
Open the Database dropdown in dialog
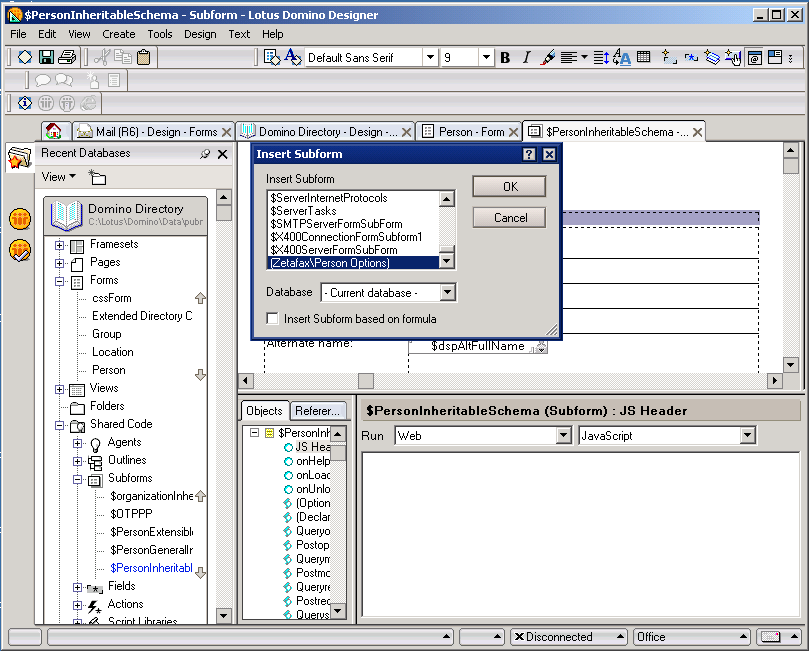[x=447, y=292]
